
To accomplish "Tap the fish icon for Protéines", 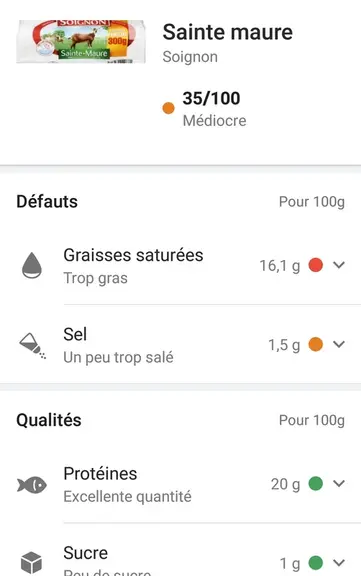I will (x=32, y=485).
